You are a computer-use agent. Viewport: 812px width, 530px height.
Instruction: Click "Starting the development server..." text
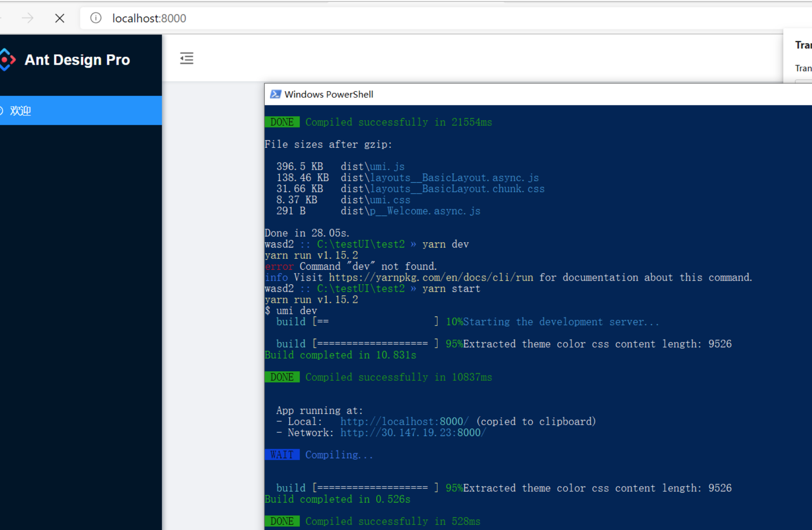coord(561,322)
